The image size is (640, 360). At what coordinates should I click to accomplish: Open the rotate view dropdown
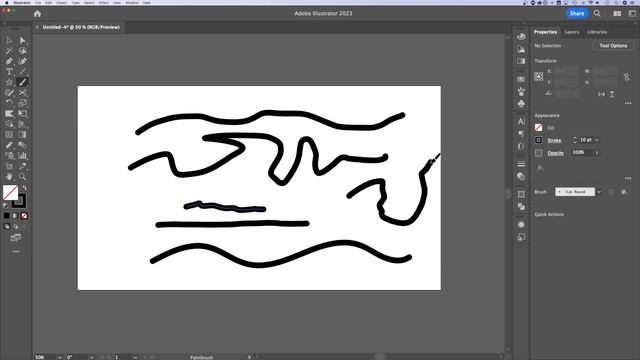point(92,357)
